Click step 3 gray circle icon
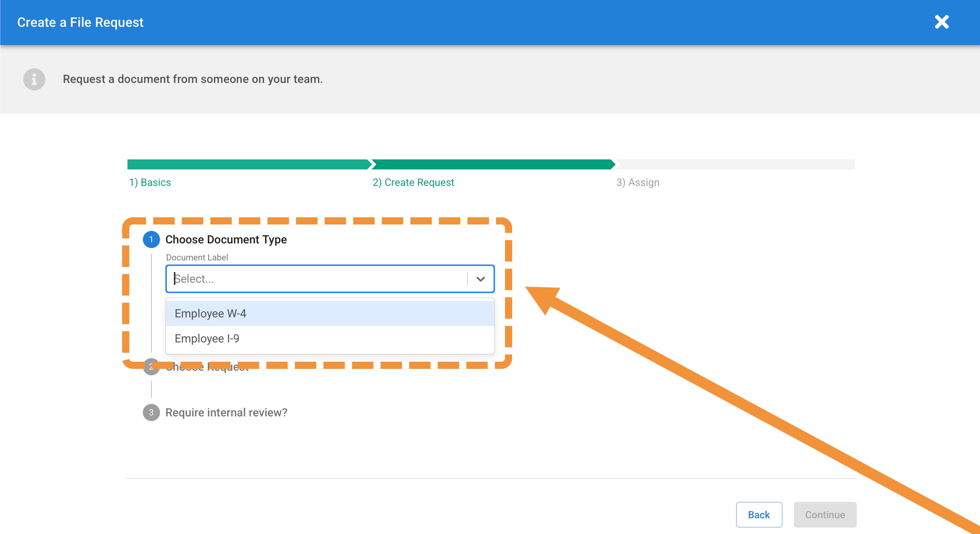Screen dimensions: 980x534 151,412
